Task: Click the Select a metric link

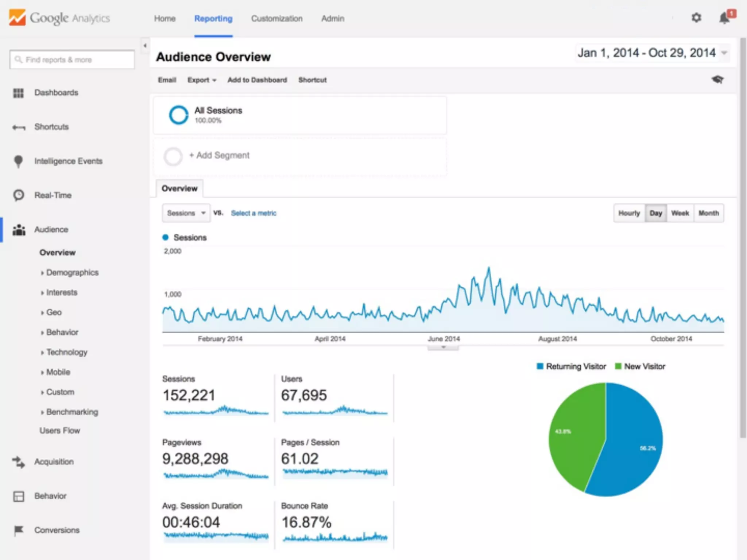Action: [x=253, y=213]
